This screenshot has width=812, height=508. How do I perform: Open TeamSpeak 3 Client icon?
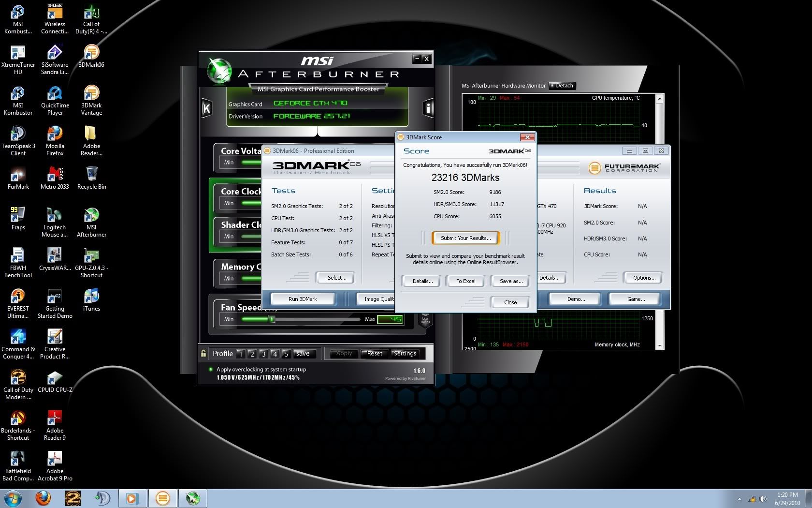pyautogui.click(x=18, y=141)
